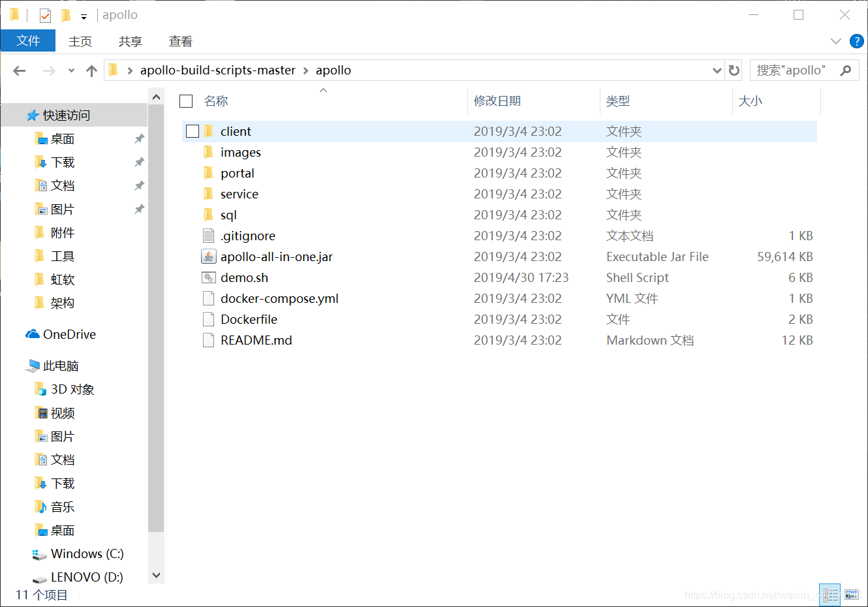
Task: Select the docker-compose.yml file icon
Action: (x=209, y=298)
